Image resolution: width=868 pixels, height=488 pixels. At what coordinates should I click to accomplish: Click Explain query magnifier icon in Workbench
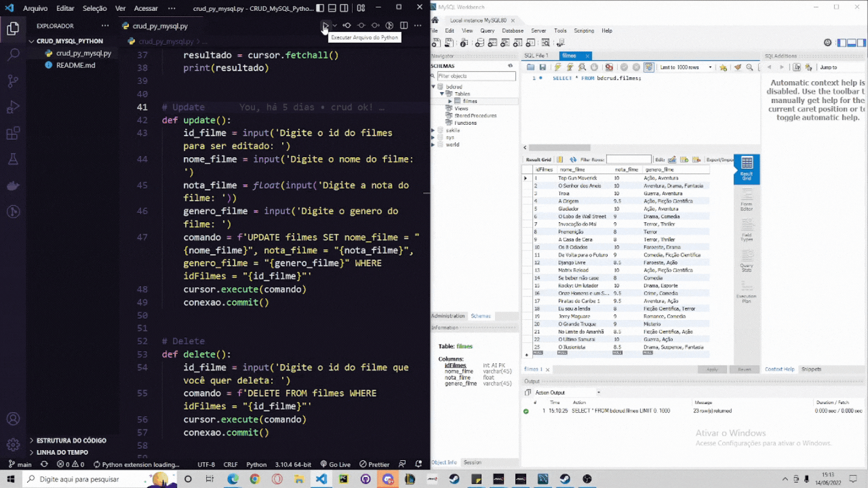(x=582, y=67)
